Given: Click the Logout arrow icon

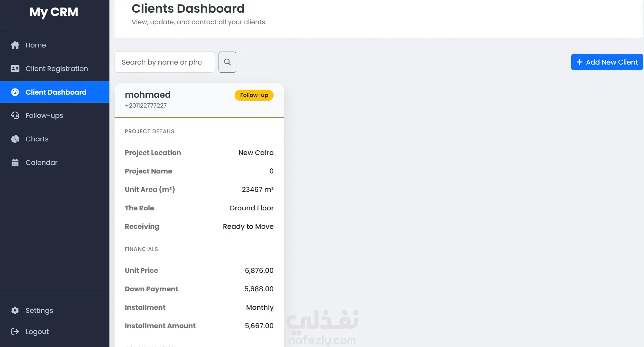Looking at the screenshot, I should tap(15, 332).
